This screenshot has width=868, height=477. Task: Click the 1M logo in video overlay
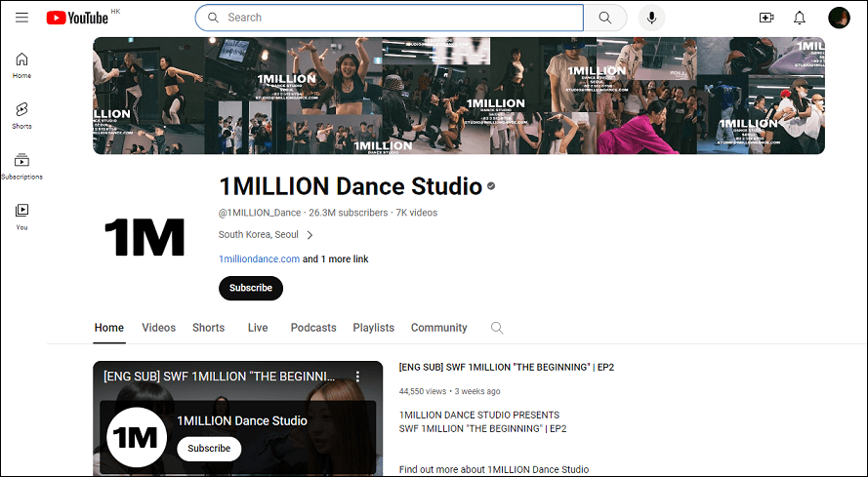coord(137,437)
